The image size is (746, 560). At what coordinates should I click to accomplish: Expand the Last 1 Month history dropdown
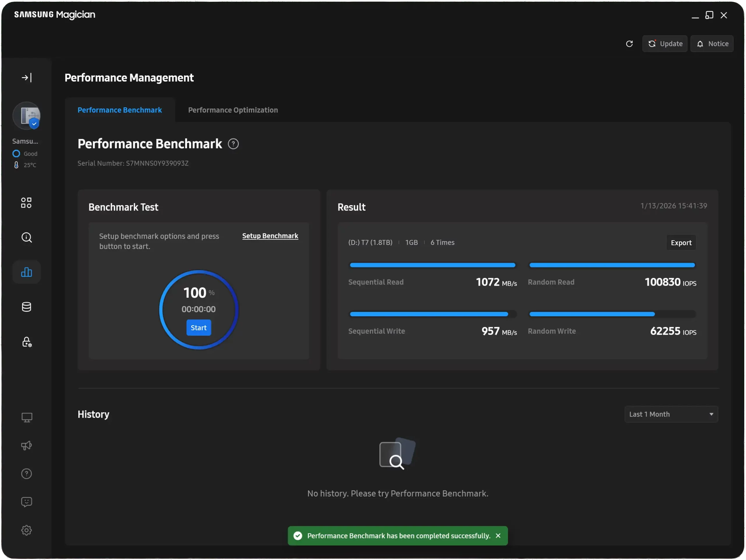[671, 414]
